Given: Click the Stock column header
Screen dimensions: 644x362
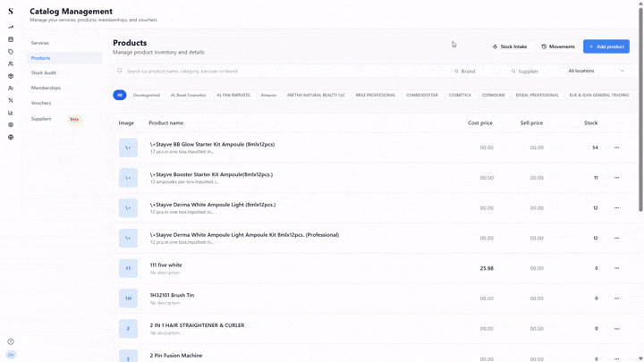Looking at the screenshot, I should click(x=590, y=122).
